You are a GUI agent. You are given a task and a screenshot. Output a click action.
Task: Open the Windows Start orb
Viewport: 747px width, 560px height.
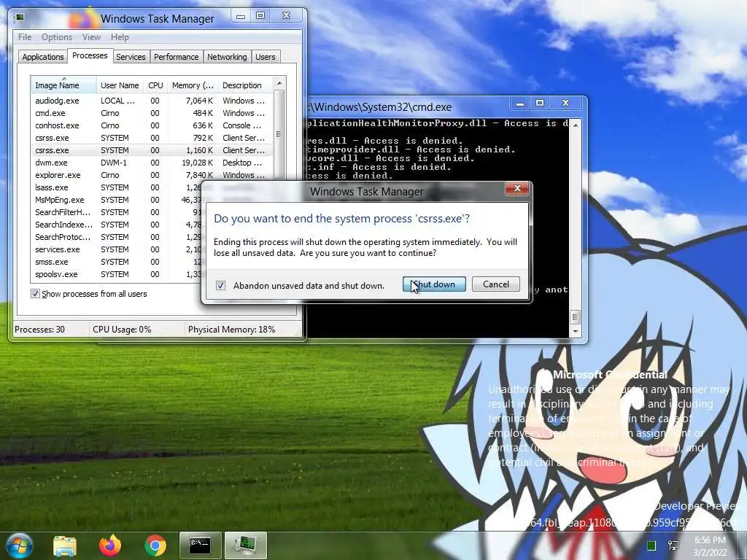[20, 545]
